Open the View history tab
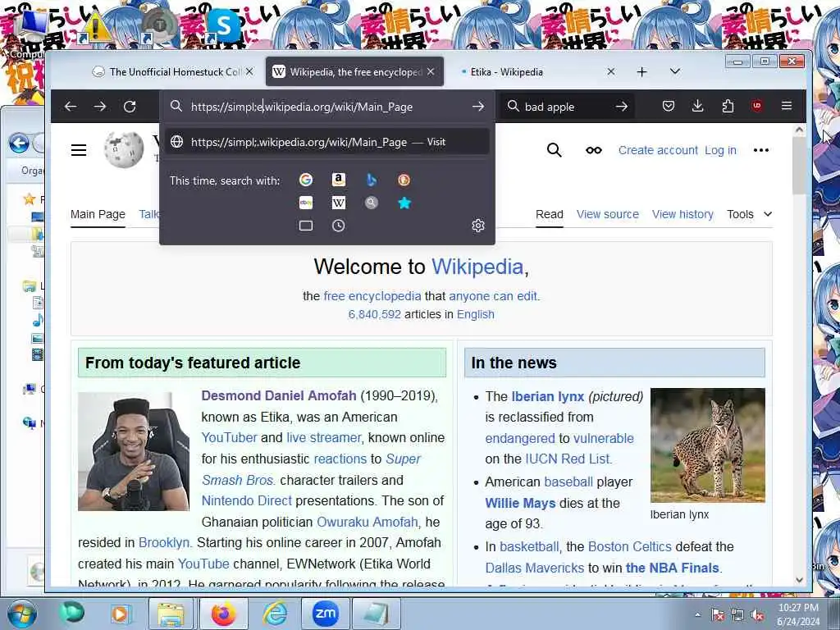840x630 pixels. (682, 214)
